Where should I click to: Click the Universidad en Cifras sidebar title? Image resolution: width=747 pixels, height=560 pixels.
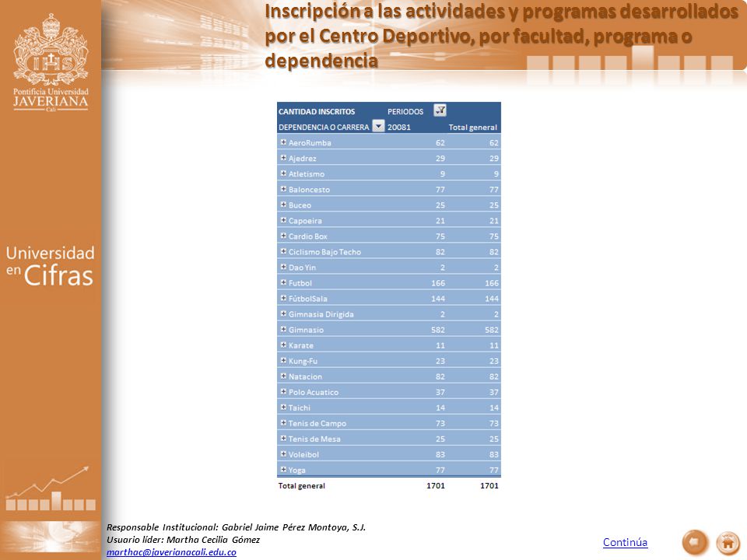50,266
